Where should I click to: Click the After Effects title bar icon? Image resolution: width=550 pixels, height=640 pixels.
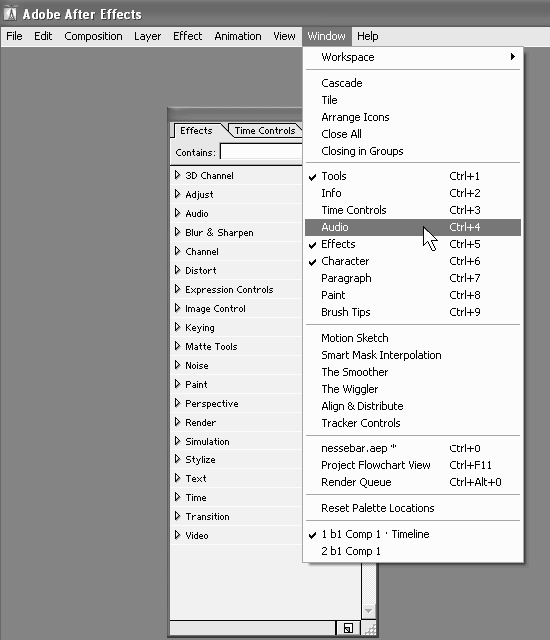click(10, 13)
